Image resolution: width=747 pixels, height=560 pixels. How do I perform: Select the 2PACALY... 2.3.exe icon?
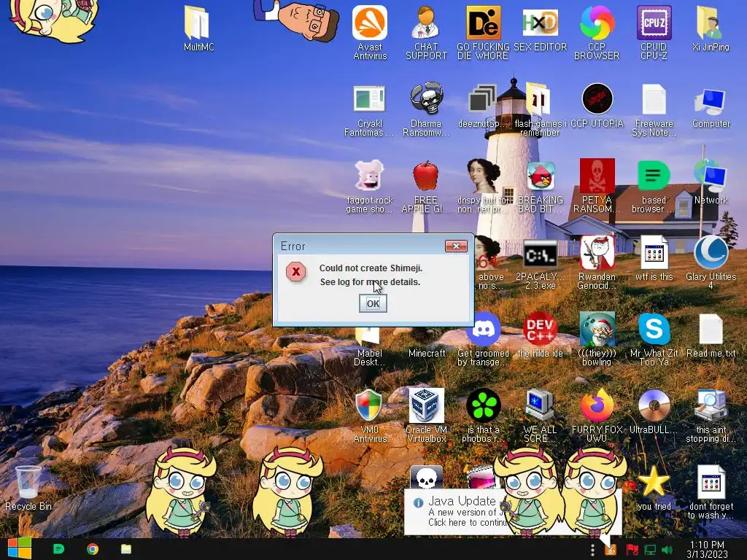[x=540, y=263]
